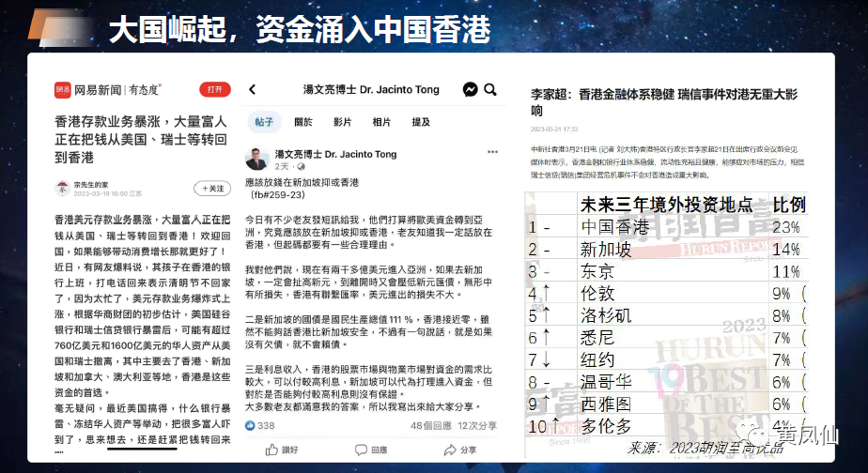Click the 伦敦 row in ranking table
This screenshot has width=868, height=473.
[667, 293]
